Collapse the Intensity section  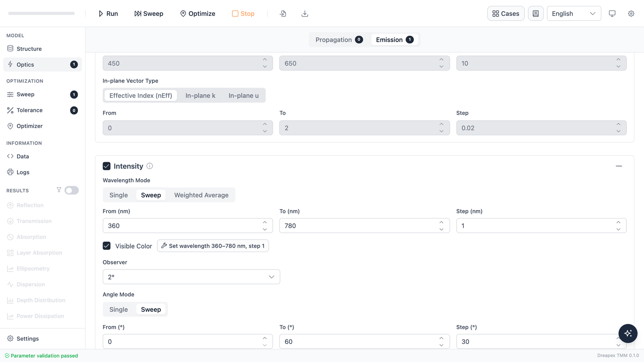(619, 166)
